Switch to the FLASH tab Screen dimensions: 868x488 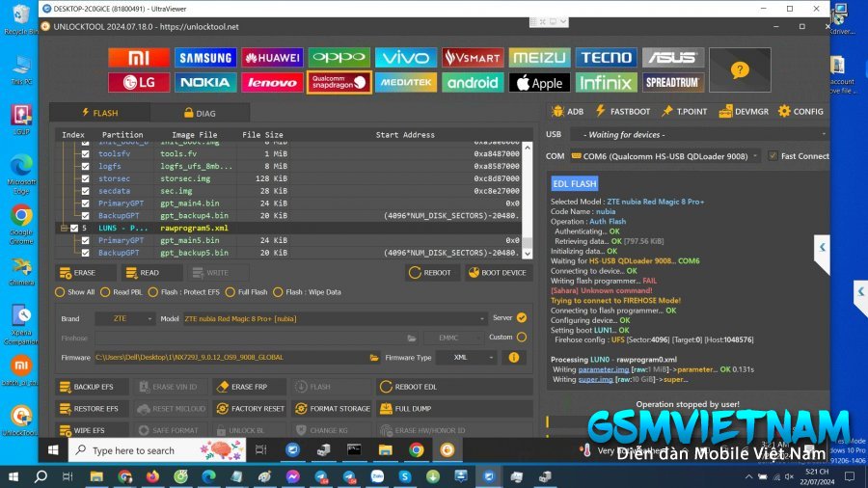tap(99, 113)
